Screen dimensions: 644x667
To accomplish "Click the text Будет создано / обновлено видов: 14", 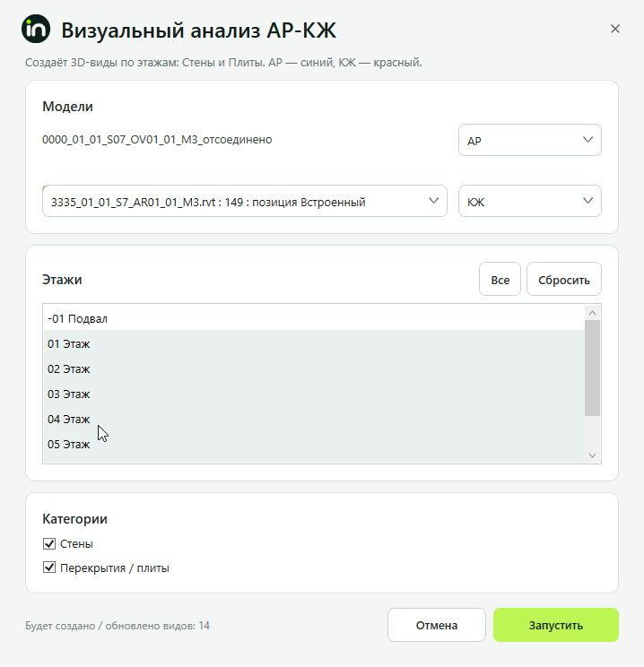I will (117, 626).
